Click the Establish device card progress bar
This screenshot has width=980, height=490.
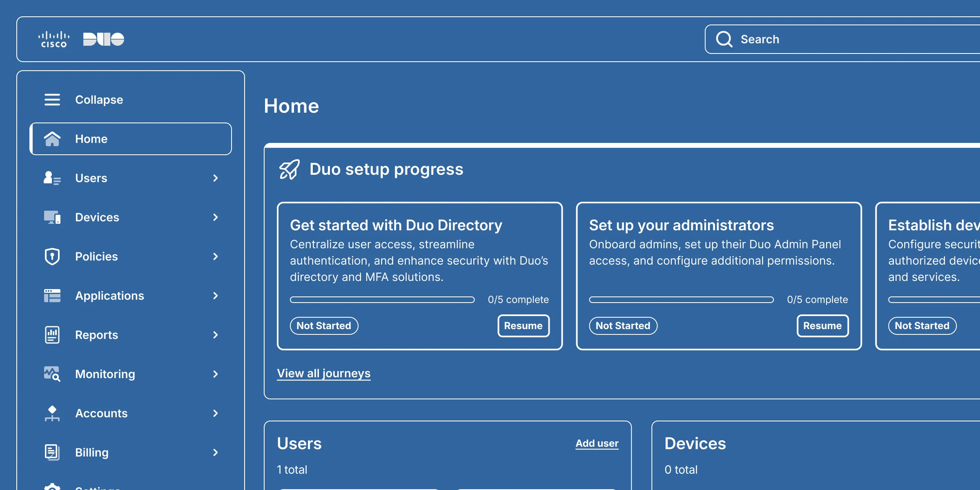pyautogui.click(x=934, y=300)
